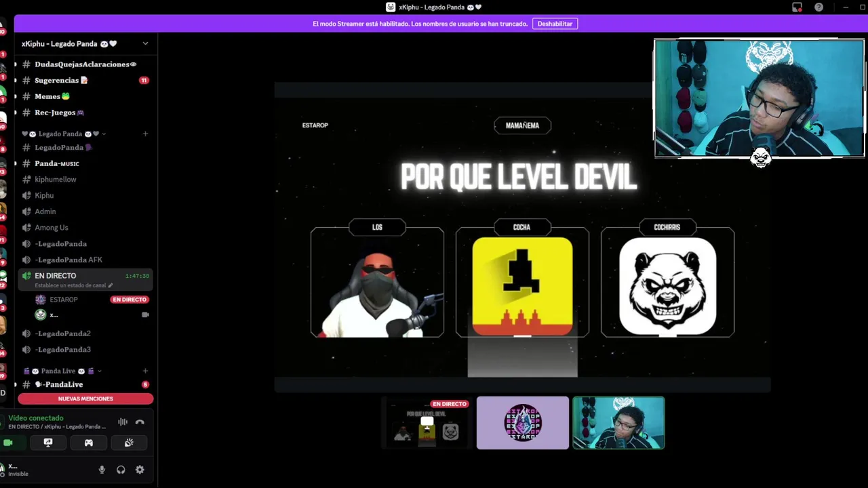
Task: Join the -LegadoPanda3 voice channel
Action: click(85, 350)
